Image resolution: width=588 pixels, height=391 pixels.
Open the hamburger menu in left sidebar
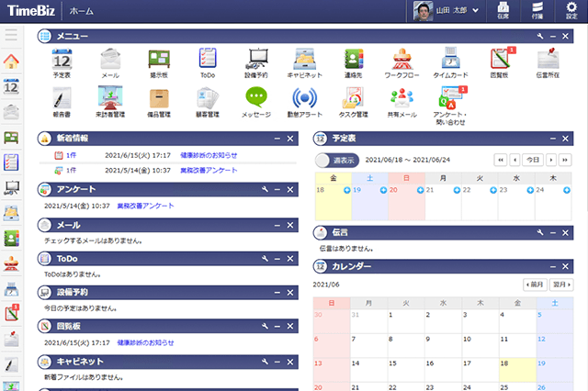(12, 36)
